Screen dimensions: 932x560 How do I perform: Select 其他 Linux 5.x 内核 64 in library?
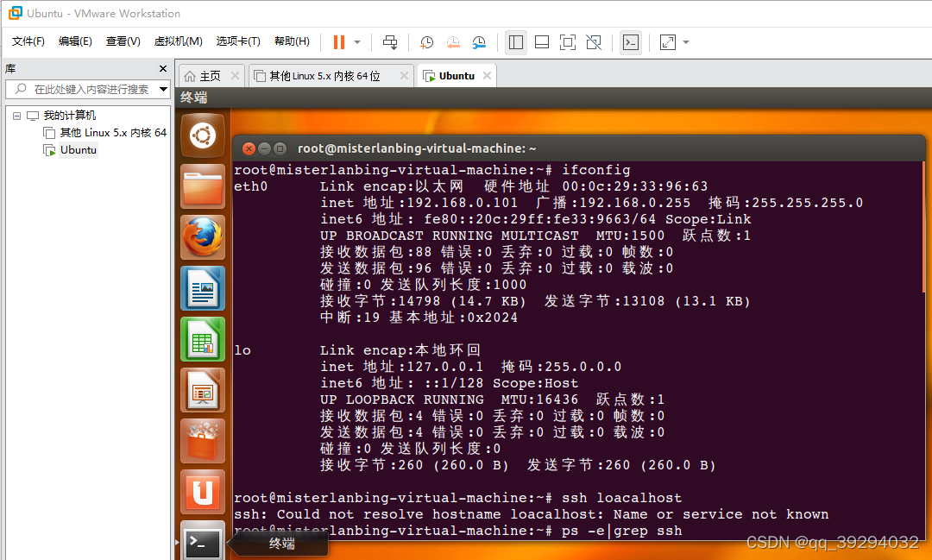click(x=113, y=133)
